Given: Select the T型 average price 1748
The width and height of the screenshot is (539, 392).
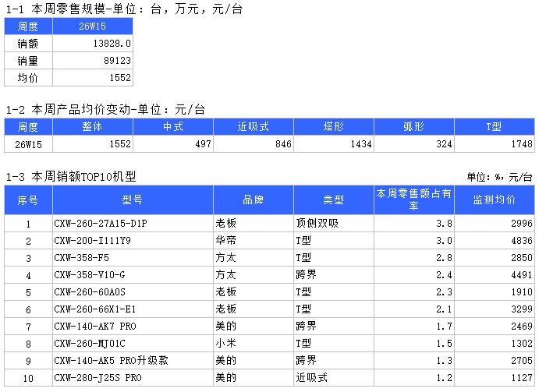Looking at the screenshot, I should (522, 144).
